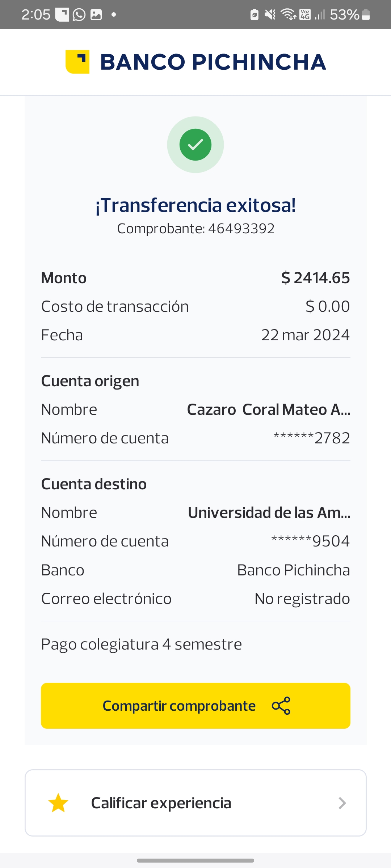Tap the share icon on the yellow button
This screenshot has height=868, width=391.
tap(281, 706)
